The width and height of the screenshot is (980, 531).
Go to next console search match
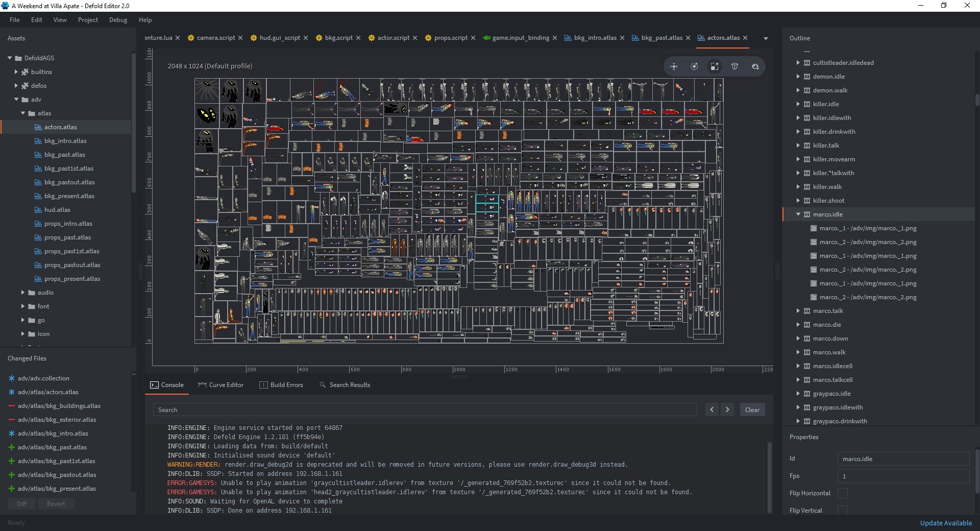(x=727, y=409)
